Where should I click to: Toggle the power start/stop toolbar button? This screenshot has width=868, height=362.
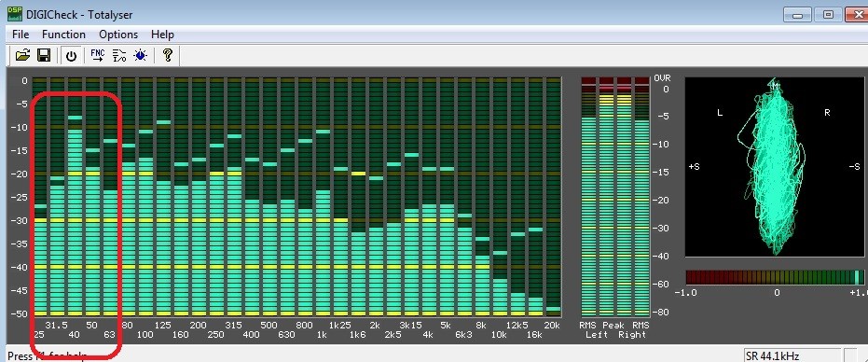tap(72, 55)
